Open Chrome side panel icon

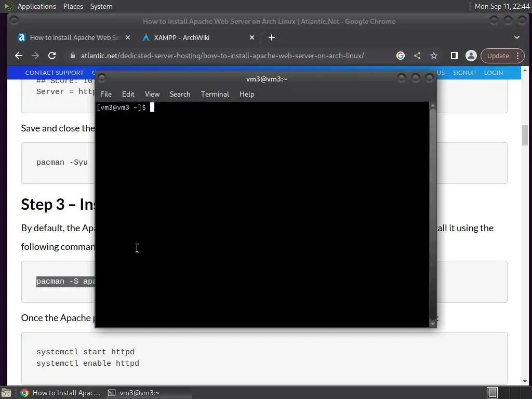(x=454, y=56)
